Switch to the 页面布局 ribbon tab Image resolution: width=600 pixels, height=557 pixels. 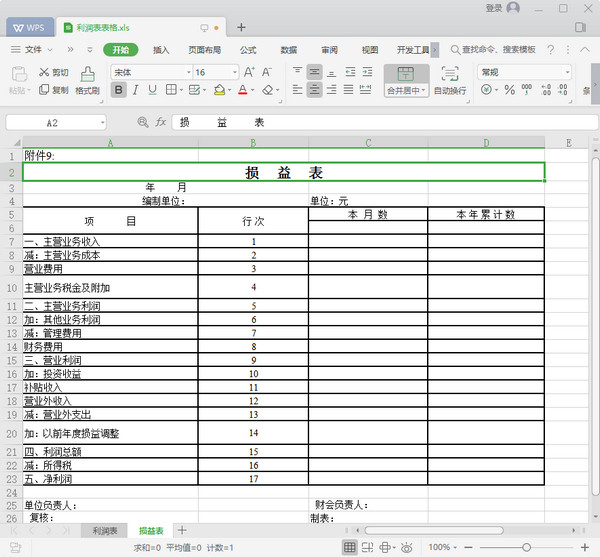pyautogui.click(x=204, y=50)
